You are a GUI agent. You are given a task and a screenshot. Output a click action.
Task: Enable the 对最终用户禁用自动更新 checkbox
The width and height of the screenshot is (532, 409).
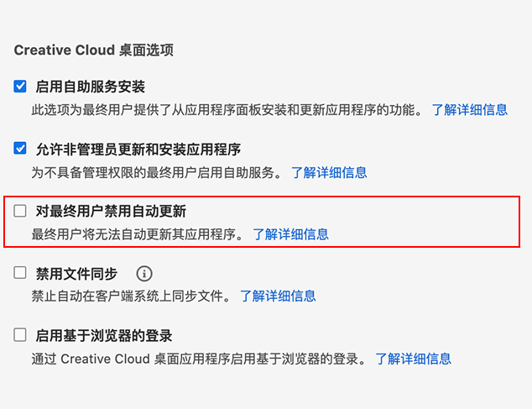20,211
